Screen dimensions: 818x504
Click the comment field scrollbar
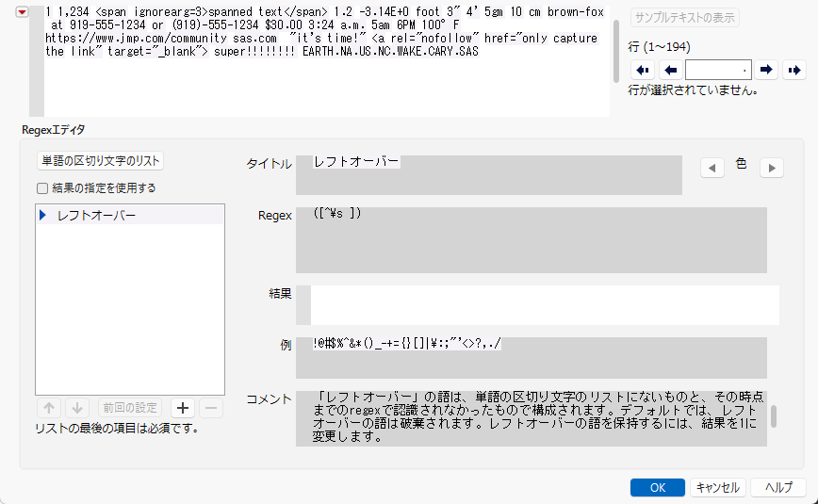(x=773, y=416)
